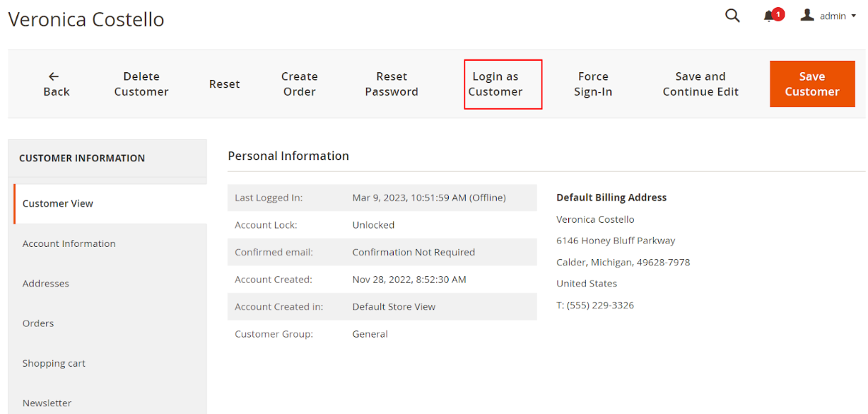The width and height of the screenshot is (868, 414).
Task: Open the Newsletter tab
Action: (x=47, y=403)
